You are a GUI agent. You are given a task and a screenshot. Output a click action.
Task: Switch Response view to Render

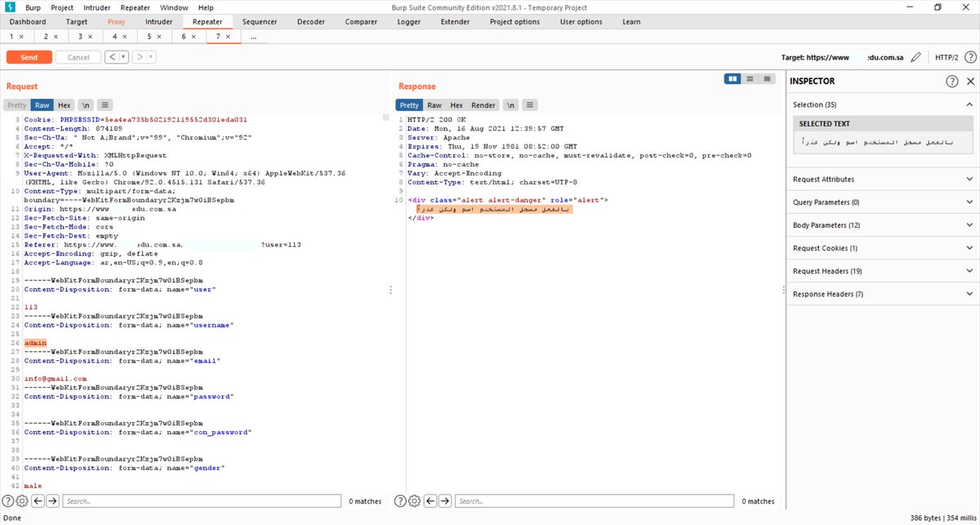(x=483, y=105)
